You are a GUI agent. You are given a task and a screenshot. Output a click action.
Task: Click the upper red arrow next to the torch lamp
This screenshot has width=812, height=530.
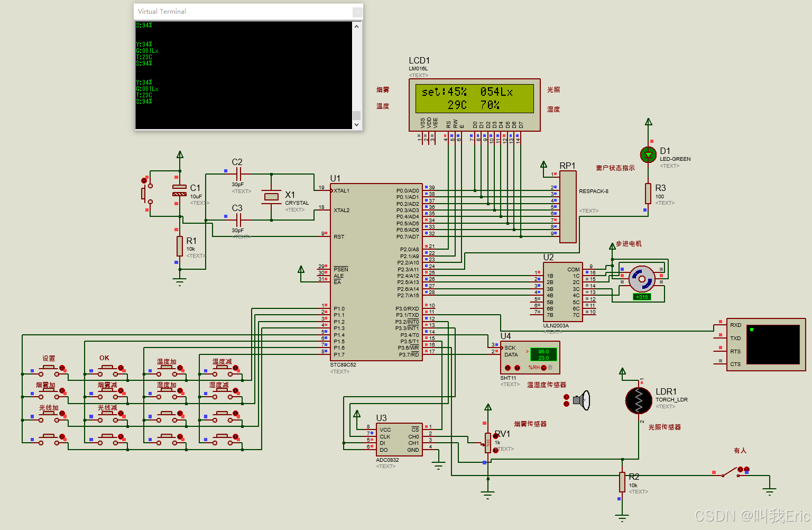click(x=567, y=397)
